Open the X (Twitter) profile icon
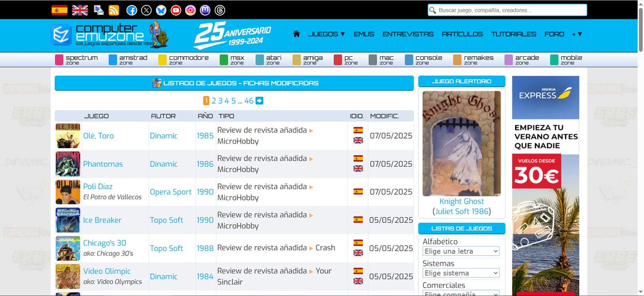Image resolution: width=644 pixels, height=296 pixels. tap(146, 10)
